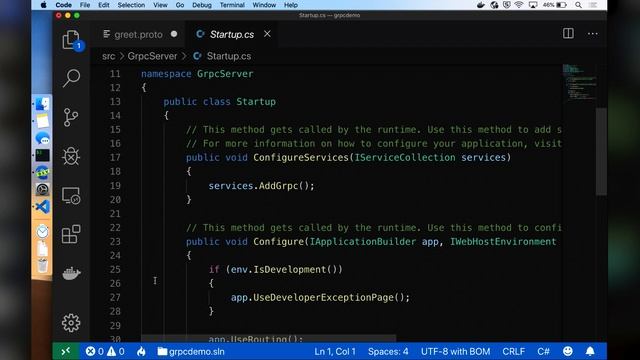Click the Docker whale icon in menu bar
The width and height of the screenshot is (640, 360).
click(x=481, y=5)
